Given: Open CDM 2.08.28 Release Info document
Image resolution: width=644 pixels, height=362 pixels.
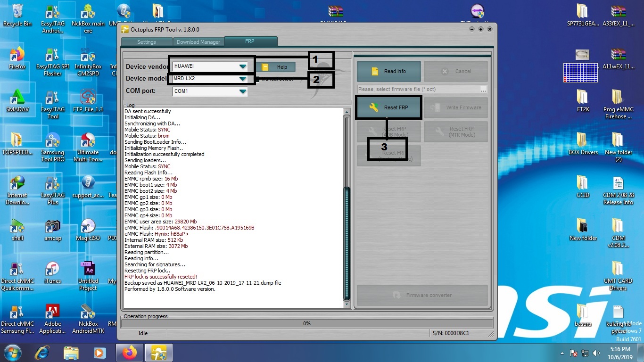Looking at the screenshot, I should (619, 190).
